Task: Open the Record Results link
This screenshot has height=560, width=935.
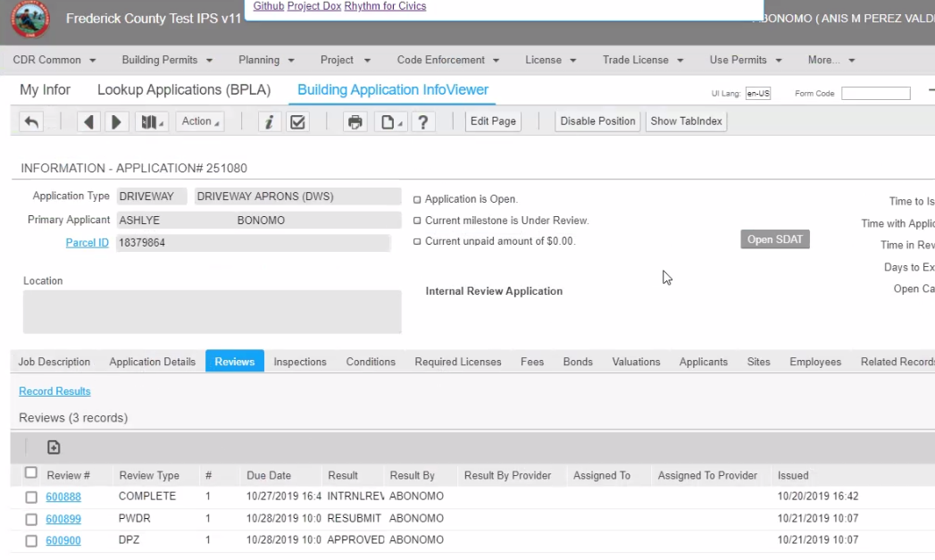Action: coord(54,391)
